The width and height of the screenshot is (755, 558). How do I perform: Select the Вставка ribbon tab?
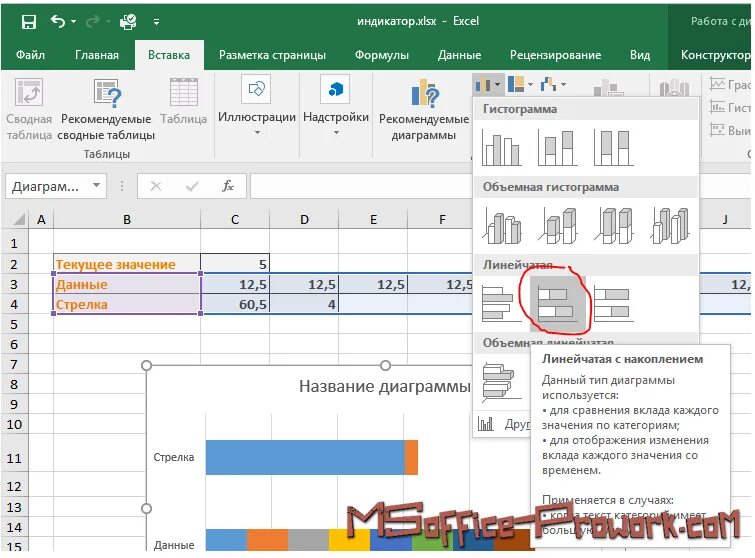[x=169, y=55]
